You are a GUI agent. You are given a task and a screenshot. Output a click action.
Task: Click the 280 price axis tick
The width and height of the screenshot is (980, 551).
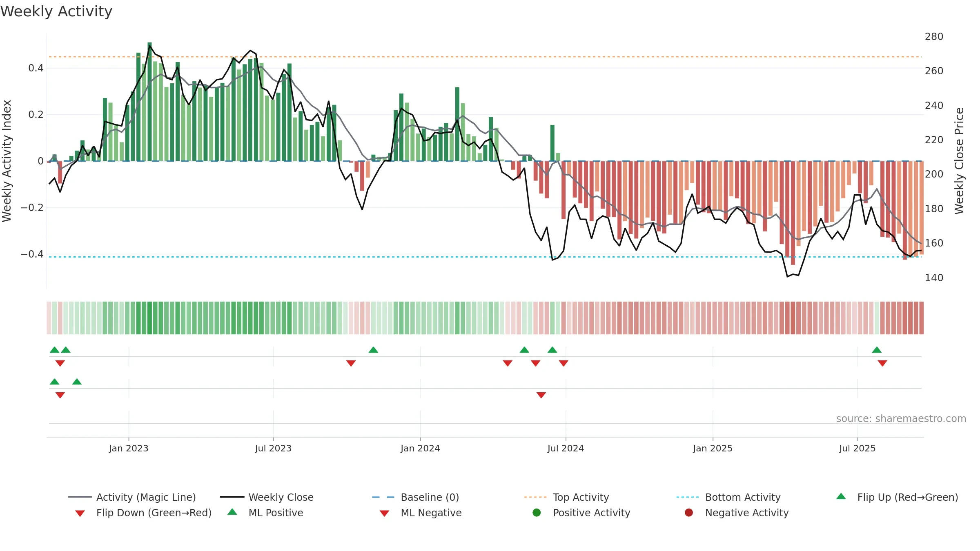tap(934, 37)
